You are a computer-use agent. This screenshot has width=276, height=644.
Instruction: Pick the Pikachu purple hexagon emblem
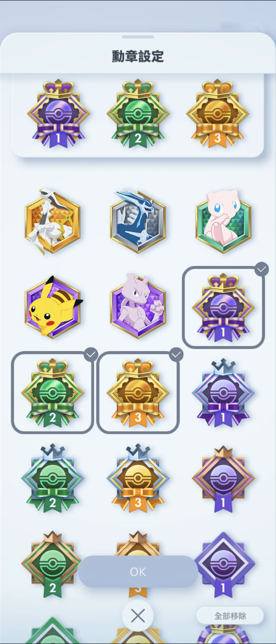click(53, 307)
